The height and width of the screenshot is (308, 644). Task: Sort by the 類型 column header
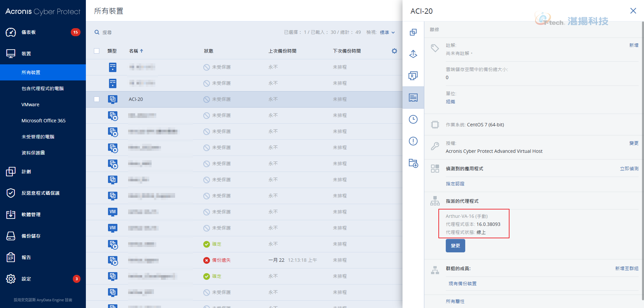[x=112, y=51]
